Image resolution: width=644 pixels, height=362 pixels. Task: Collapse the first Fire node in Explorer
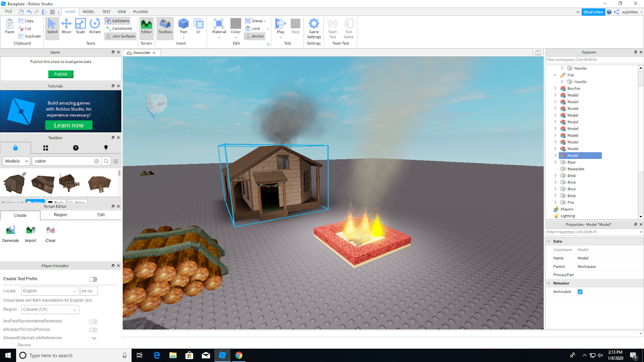(555, 75)
